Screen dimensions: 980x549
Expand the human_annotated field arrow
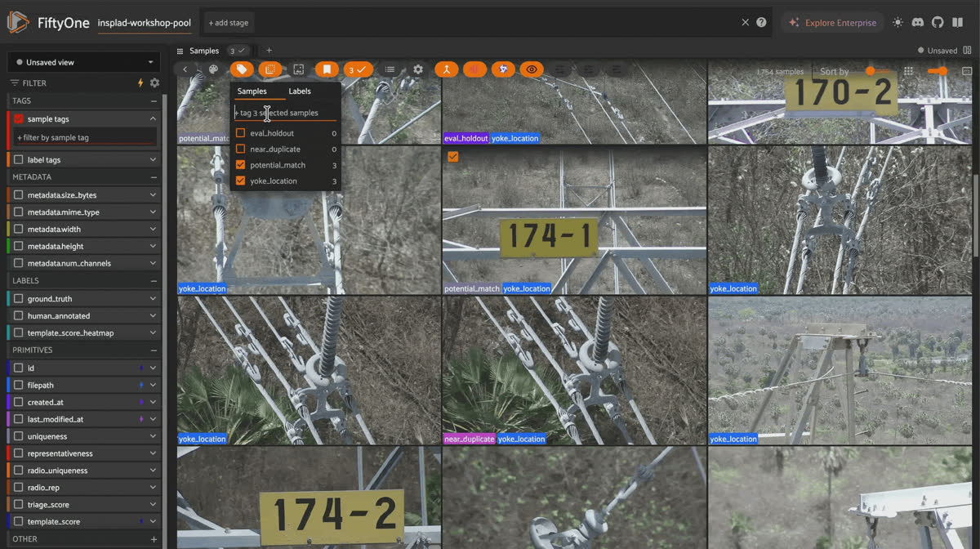click(153, 316)
